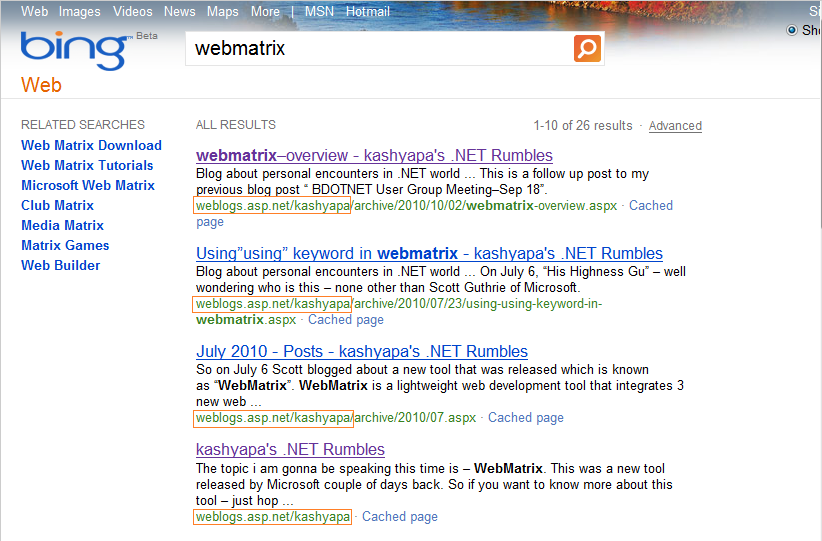Go to Hotmail link
This screenshot has height=541, width=822.
click(x=367, y=11)
